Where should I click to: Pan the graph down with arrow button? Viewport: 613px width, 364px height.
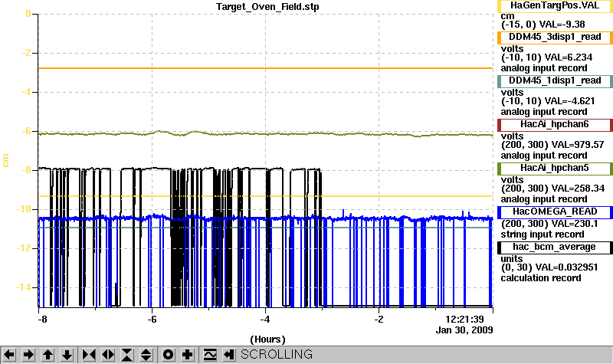[67, 355]
